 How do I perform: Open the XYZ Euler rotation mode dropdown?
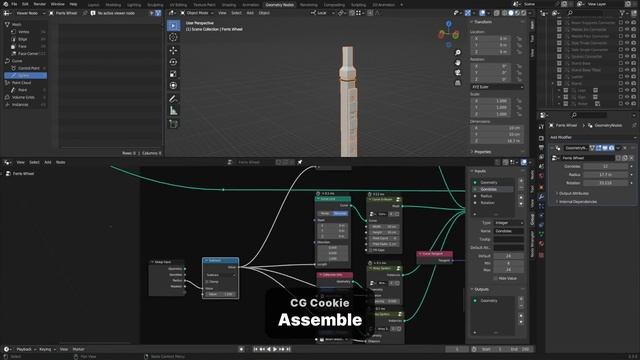click(497, 87)
